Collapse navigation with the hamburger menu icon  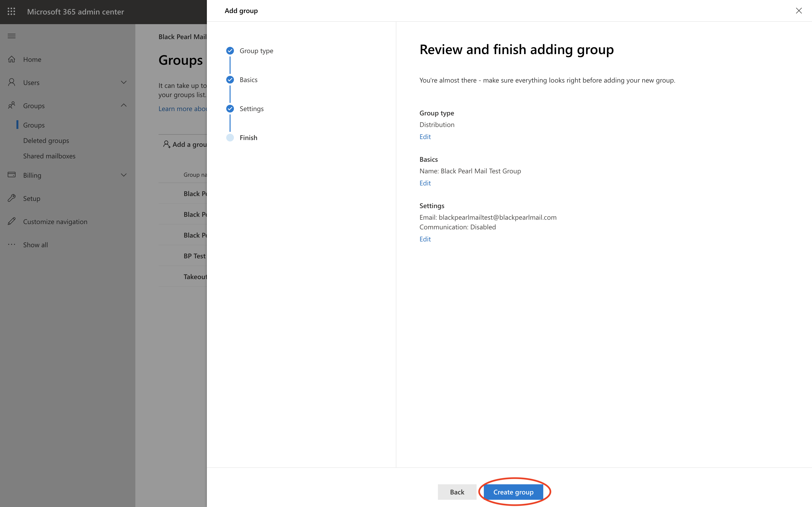[11, 36]
